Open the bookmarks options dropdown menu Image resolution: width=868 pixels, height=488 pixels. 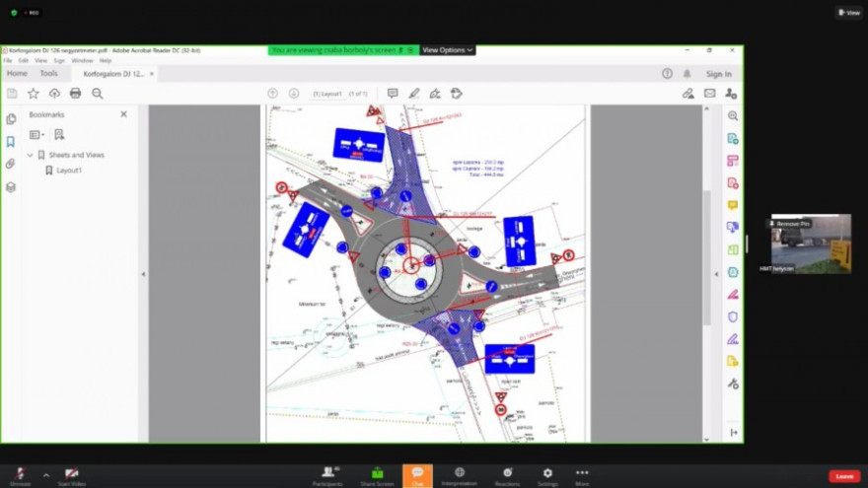coord(36,134)
